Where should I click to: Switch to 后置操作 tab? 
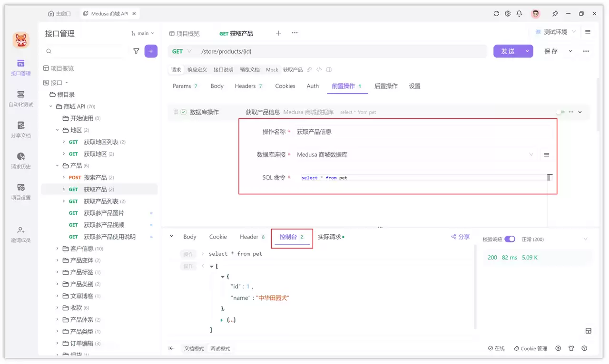[386, 86]
